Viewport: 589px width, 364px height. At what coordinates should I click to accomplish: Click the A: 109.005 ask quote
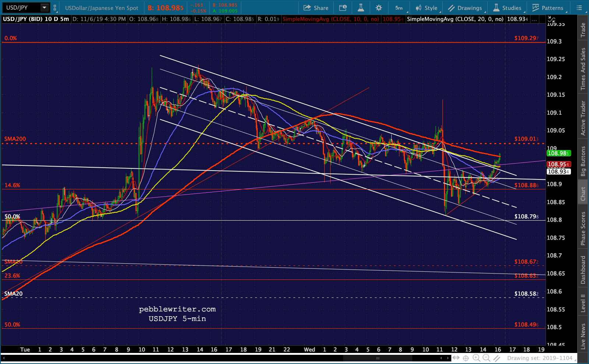[x=225, y=11]
